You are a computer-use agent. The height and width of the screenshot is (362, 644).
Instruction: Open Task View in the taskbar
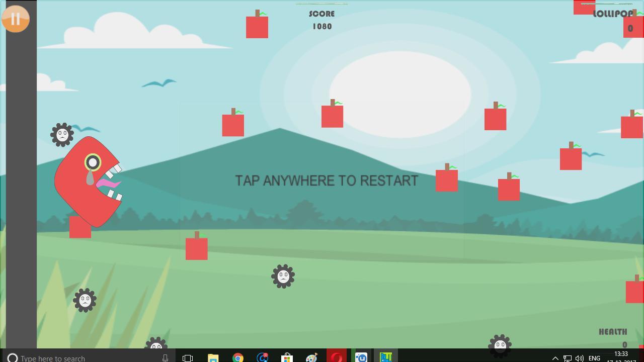click(188, 358)
